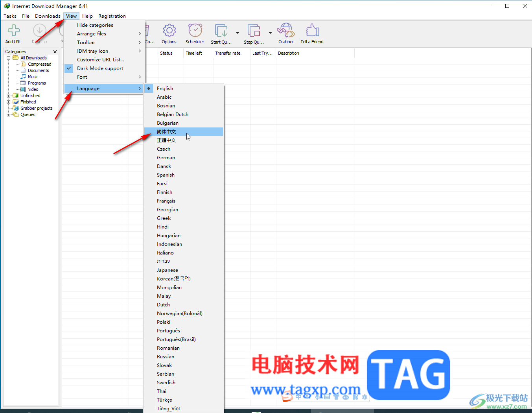Screen dimensions: 532x413
Task: Choose Hide categories from View menu
Action: point(105,25)
